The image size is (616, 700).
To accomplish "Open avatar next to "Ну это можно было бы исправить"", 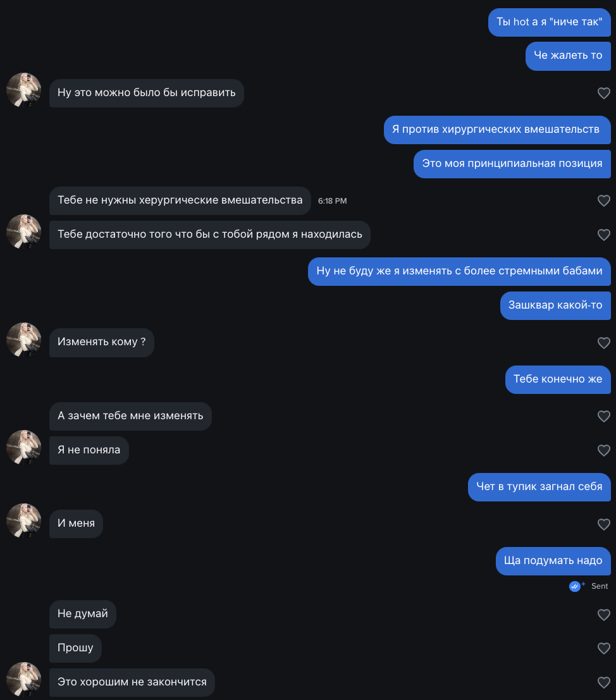I will coord(23,90).
